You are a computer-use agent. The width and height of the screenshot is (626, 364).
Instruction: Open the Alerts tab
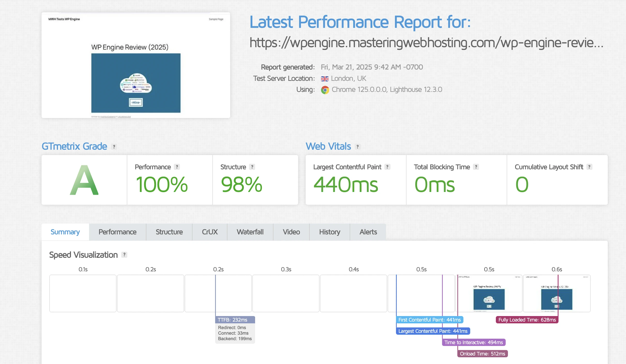(x=368, y=232)
